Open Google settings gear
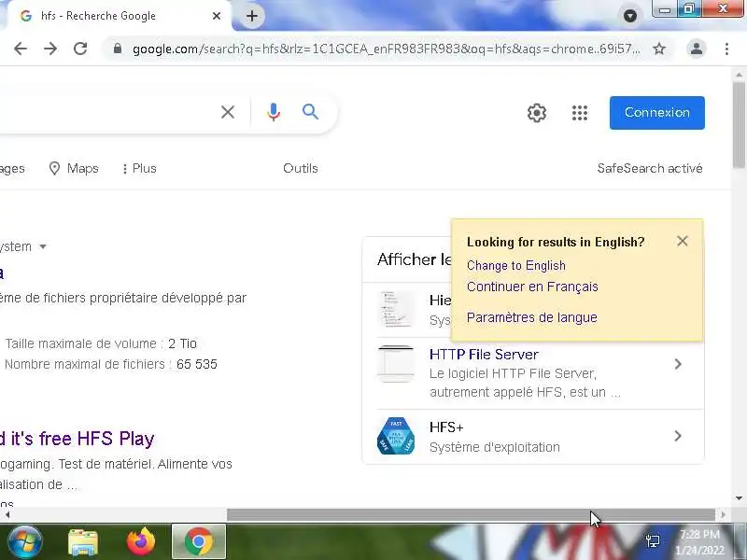The width and height of the screenshot is (747, 560). click(537, 113)
